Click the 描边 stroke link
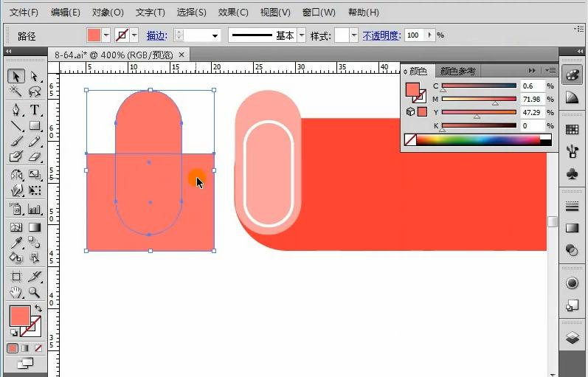 [x=156, y=35]
